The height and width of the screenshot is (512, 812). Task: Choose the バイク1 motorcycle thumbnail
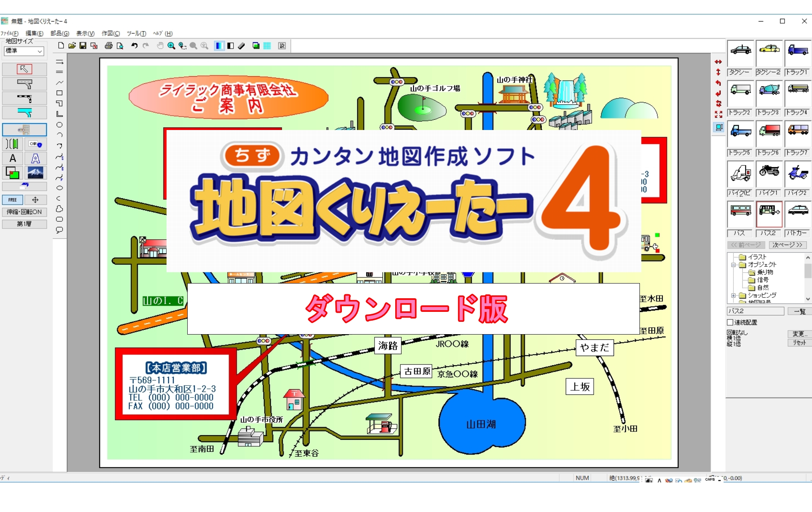tap(769, 174)
